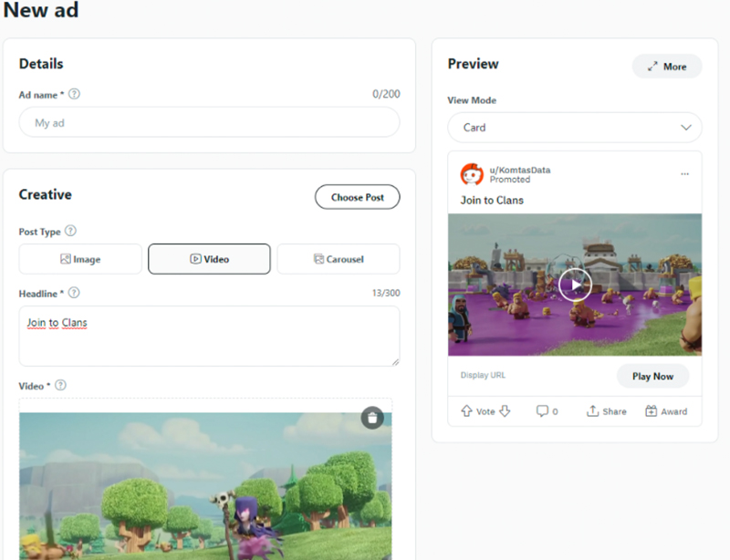Click the 13/300 headline character counter
Image resolution: width=730 pixels, height=560 pixels.
(386, 293)
